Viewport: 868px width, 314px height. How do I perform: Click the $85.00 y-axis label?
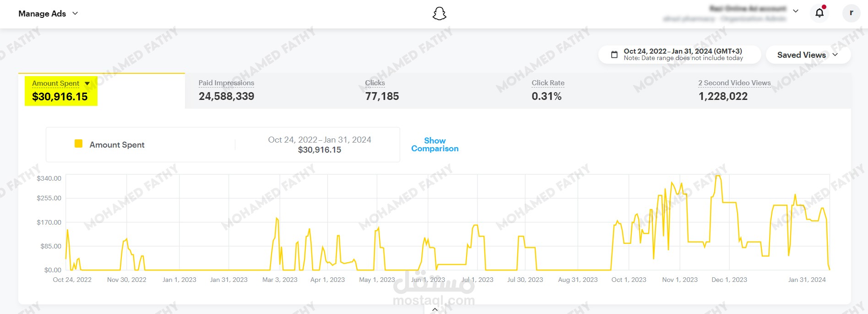(x=51, y=246)
